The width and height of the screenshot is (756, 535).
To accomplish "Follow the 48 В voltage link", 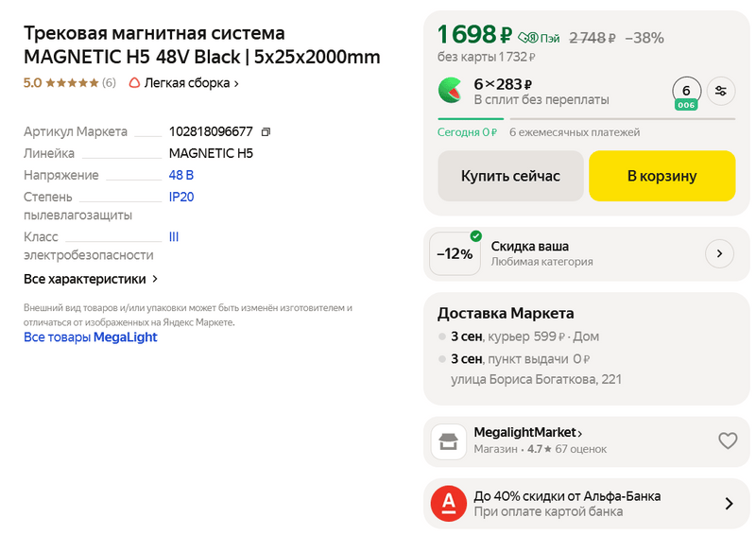I will 181,175.
